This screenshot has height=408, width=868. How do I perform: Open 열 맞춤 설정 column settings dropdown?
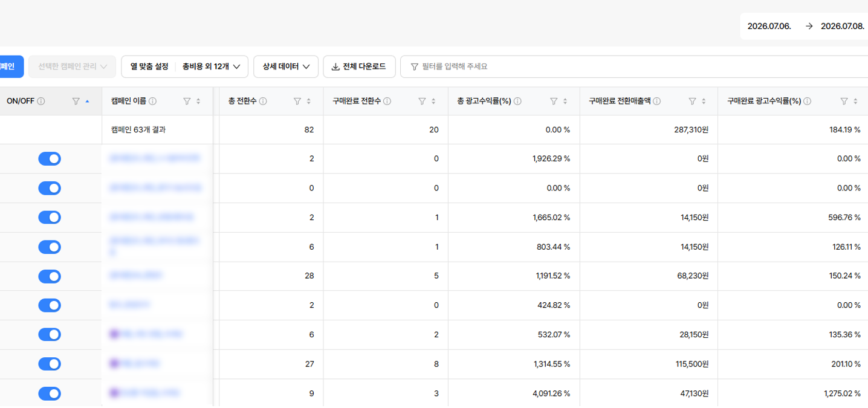click(184, 66)
